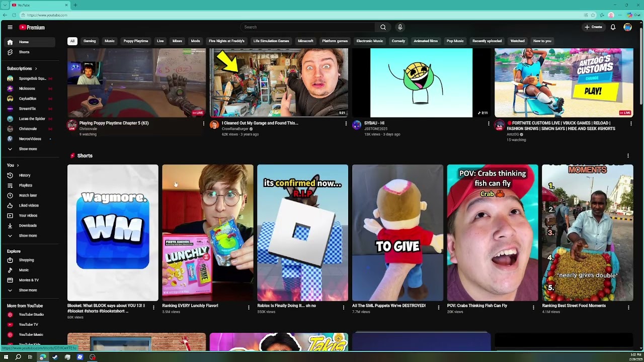644x362 pixels.
Task: Open the account avatar menu
Action: tap(627, 27)
